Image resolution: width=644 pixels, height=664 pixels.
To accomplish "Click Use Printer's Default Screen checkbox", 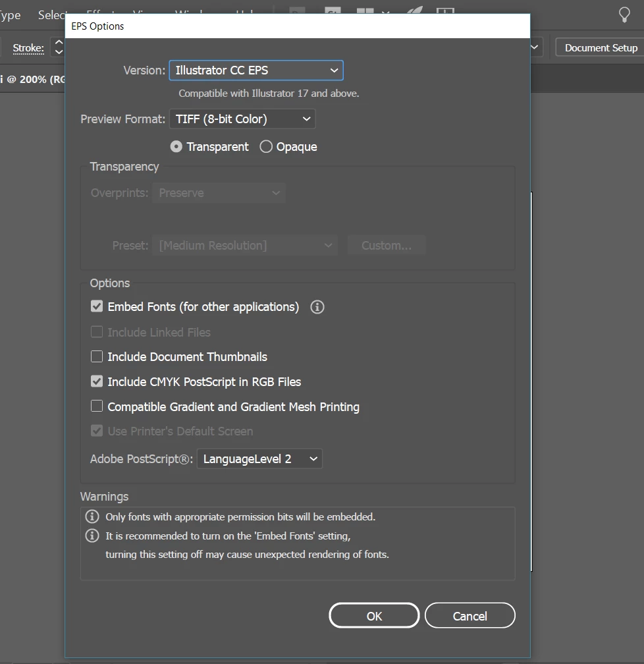I will pyautogui.click(x=97, y=431).
